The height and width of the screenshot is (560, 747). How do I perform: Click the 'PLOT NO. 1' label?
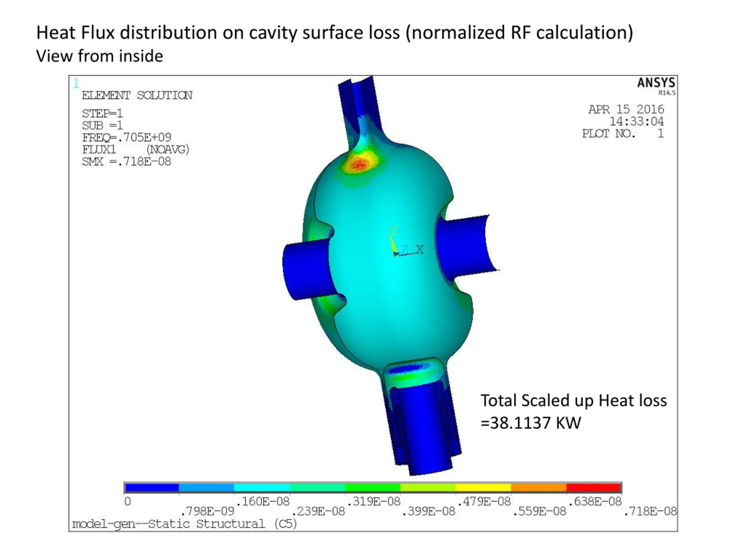[623, 133]
